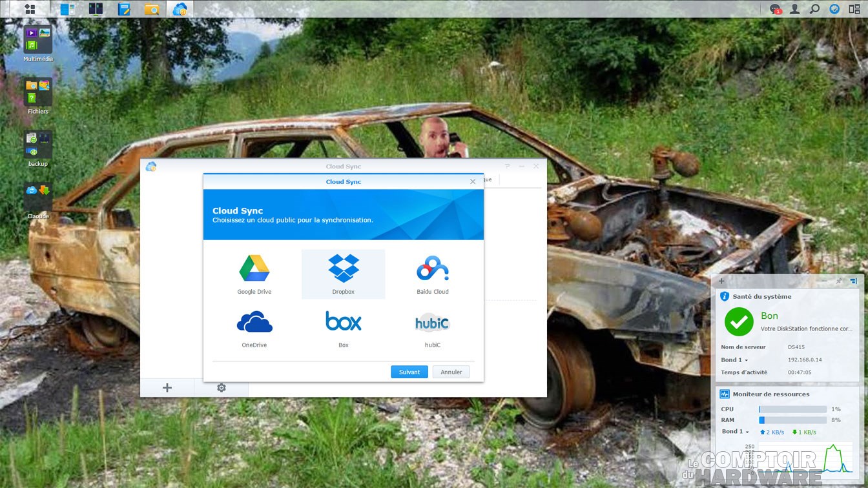Open the resource gauge widget icon

coord(834,9)
